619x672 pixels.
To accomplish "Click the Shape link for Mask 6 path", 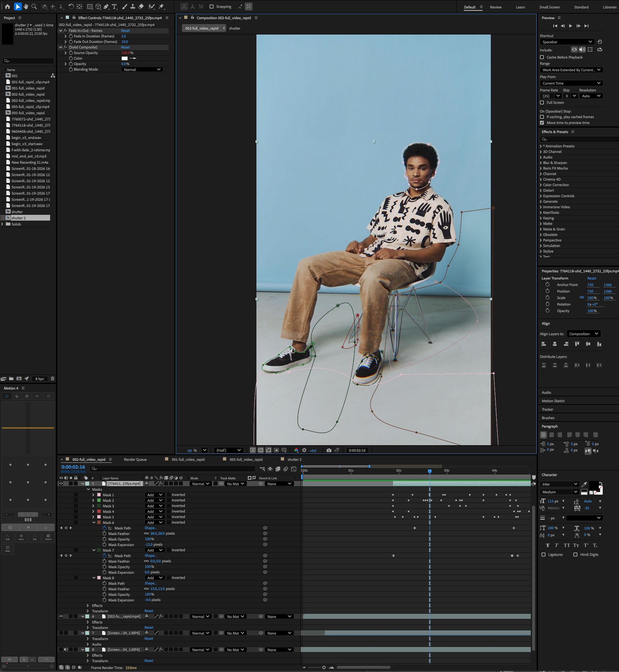I will click(151, 528).
